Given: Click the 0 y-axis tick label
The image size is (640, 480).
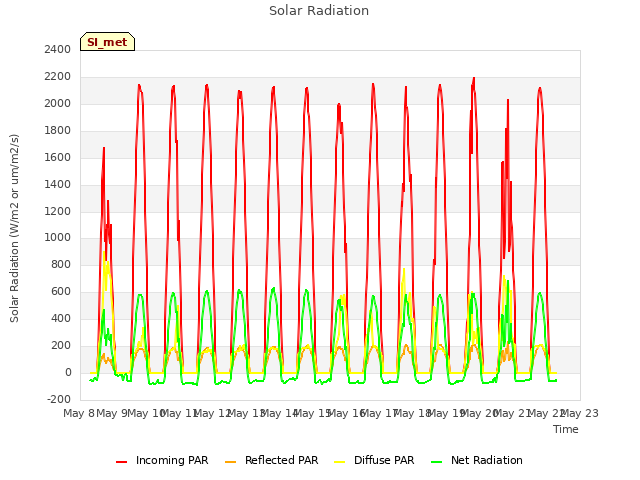Looking at the screenshot, I should pyautogui.click(x=68, y=373).
